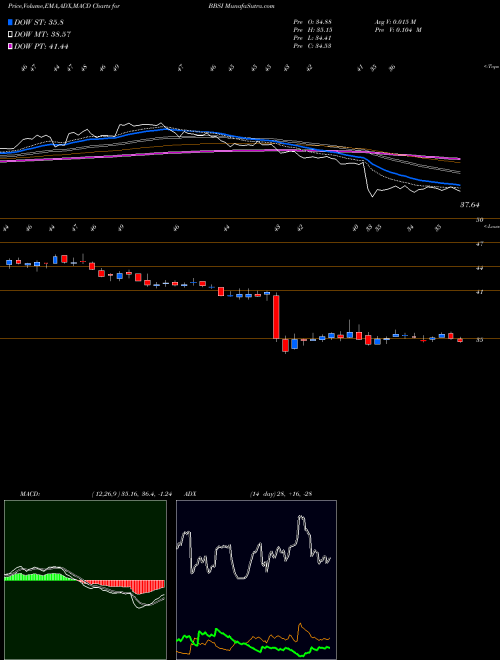Click the 35 price axis label

pyautogui.click(x=479, y=340)
